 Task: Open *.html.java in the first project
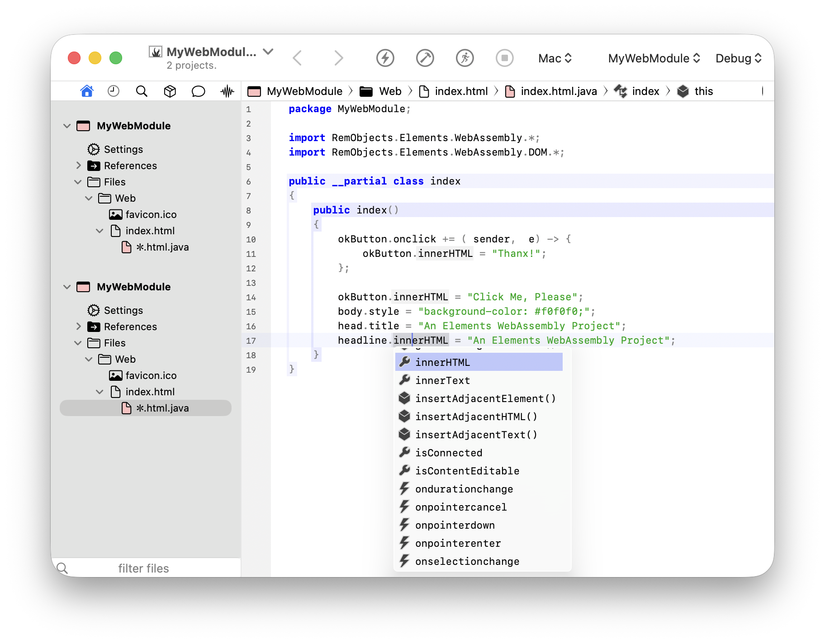point(155,247)
